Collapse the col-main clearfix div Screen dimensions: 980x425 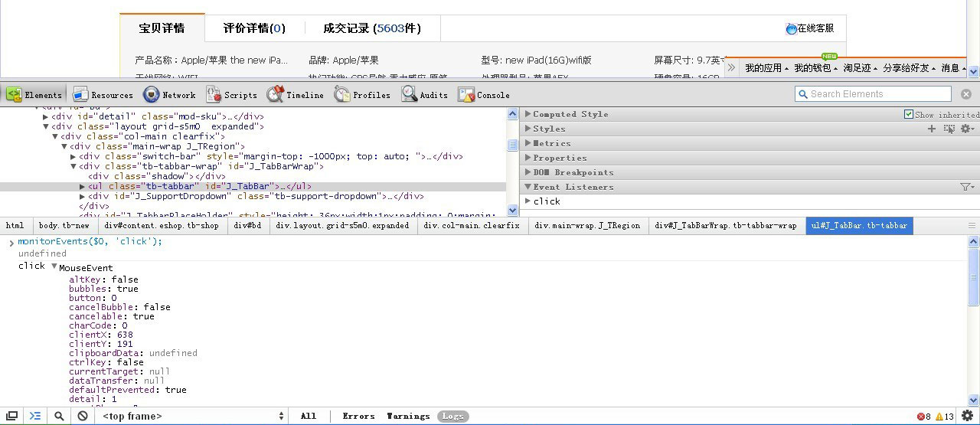(x=55, y=136)
